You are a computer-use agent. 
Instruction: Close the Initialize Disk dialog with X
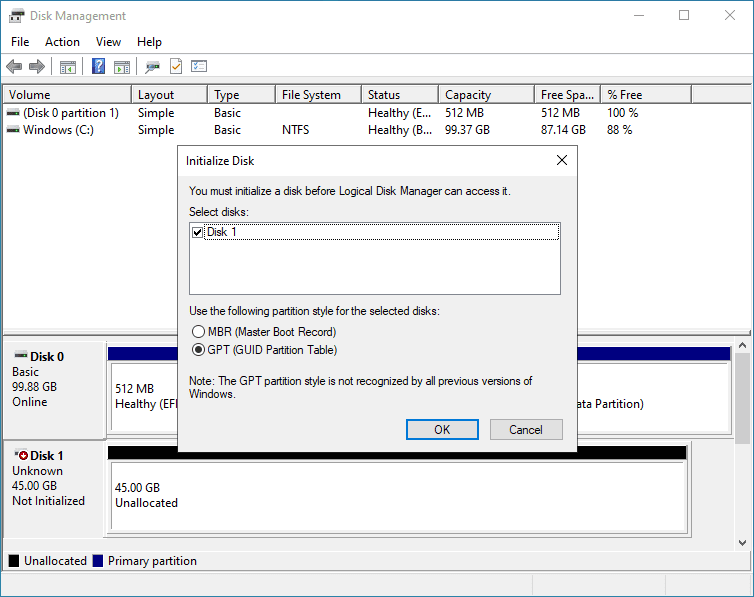[562, 161]
